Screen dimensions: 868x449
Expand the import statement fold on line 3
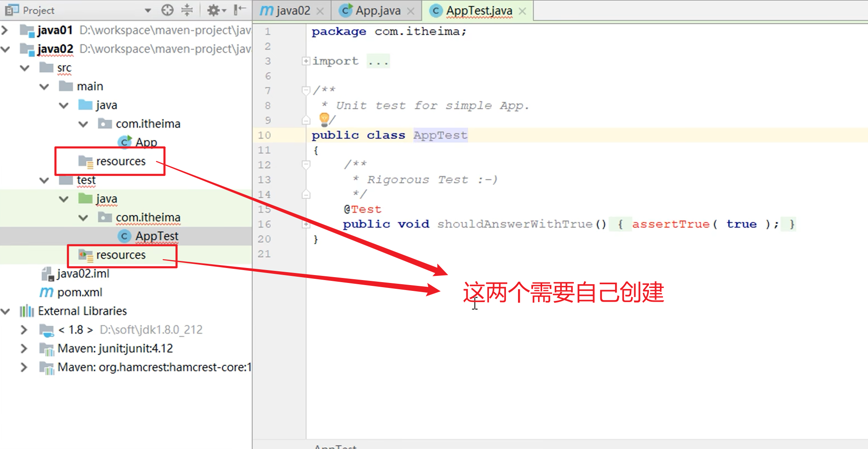(306, 61)
